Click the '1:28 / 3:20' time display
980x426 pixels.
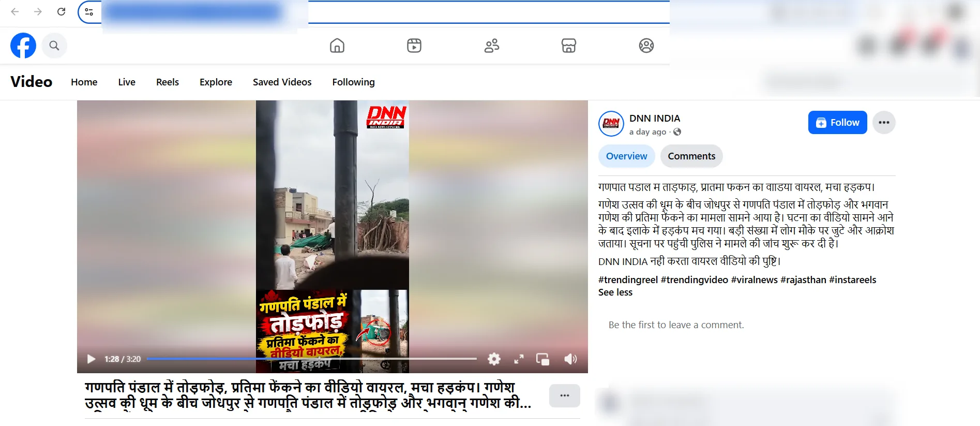pyautogui.click(x=123, y=359)
